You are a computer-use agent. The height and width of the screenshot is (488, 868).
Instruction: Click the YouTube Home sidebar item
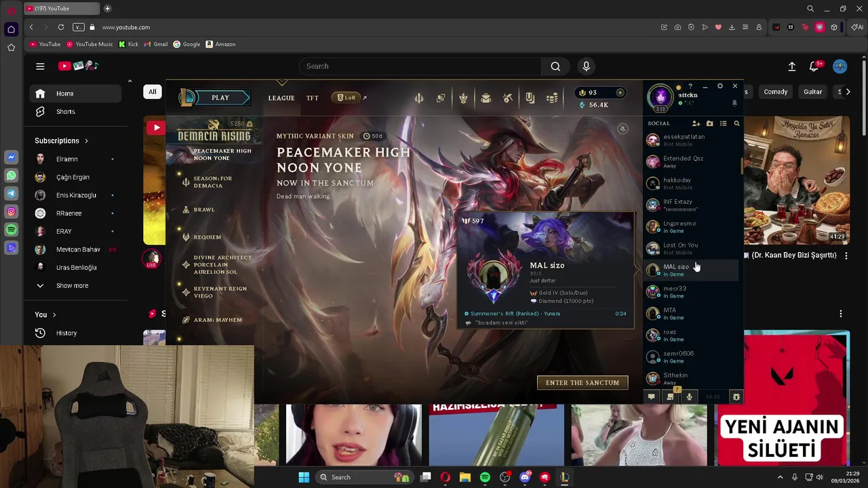(x=75, y=94)
